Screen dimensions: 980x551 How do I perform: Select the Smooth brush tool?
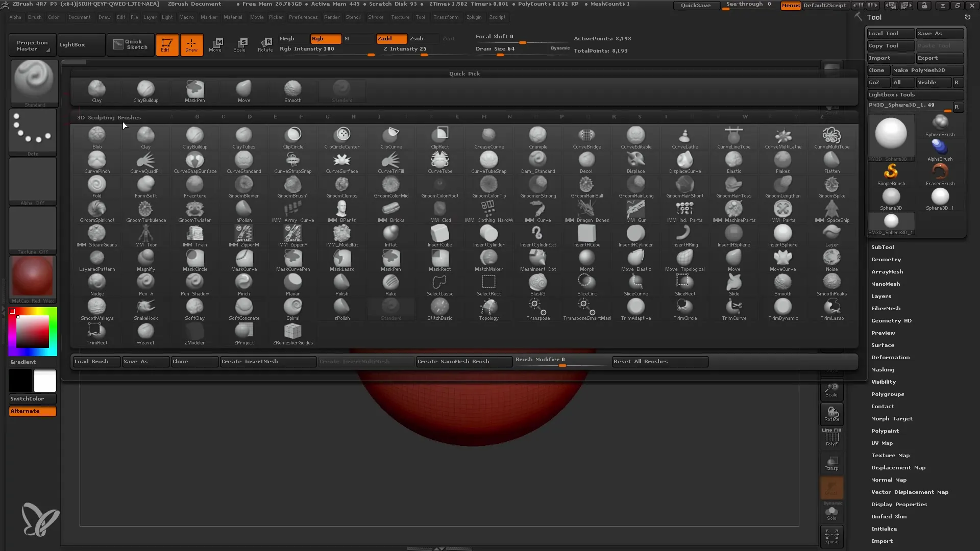tap(783, 283)
